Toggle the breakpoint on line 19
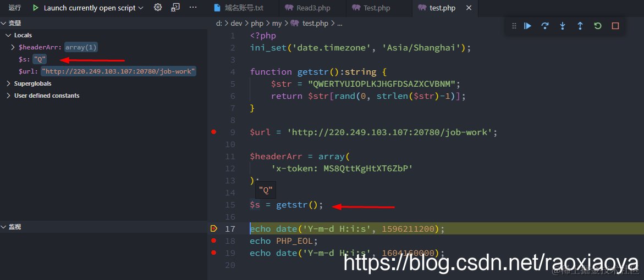644x280 pixels. pos(213,253)
